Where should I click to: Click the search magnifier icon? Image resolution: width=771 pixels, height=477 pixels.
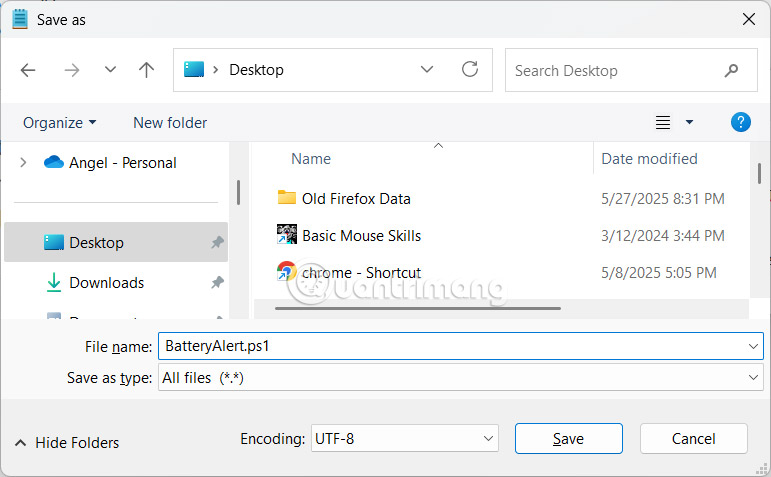[731, 71]
